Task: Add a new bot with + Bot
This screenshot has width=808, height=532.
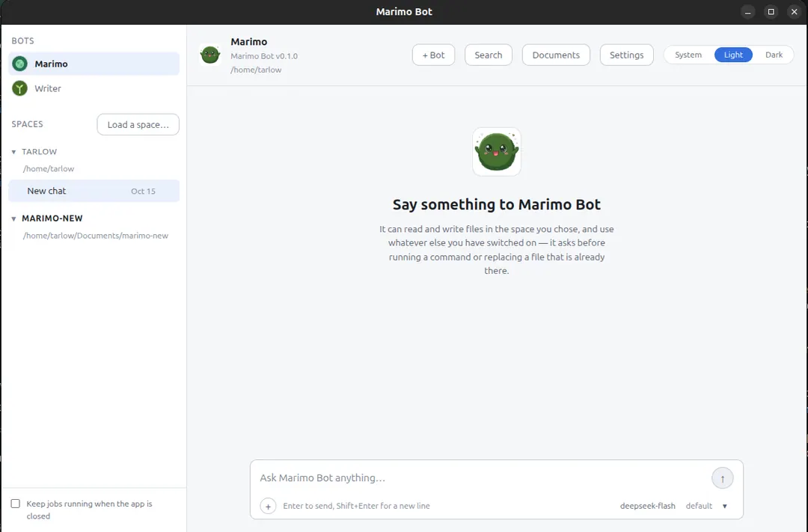Action: tap(433, 55)
